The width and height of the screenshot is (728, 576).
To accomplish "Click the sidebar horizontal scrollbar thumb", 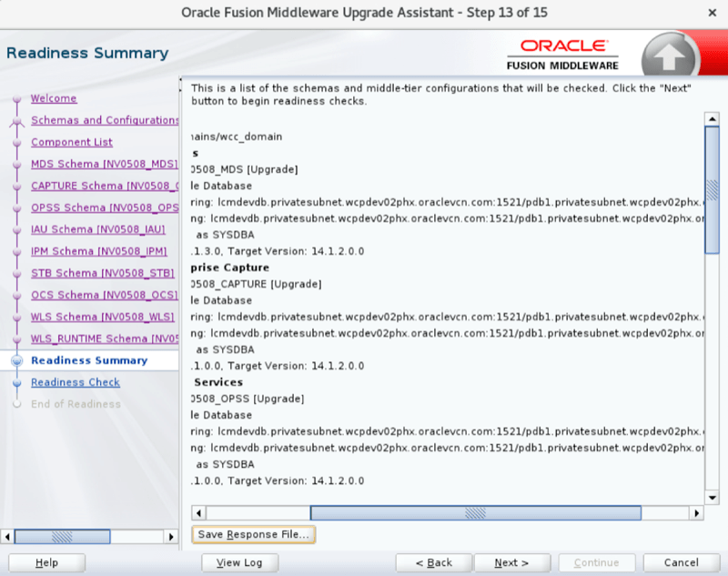I will (62, 537).
